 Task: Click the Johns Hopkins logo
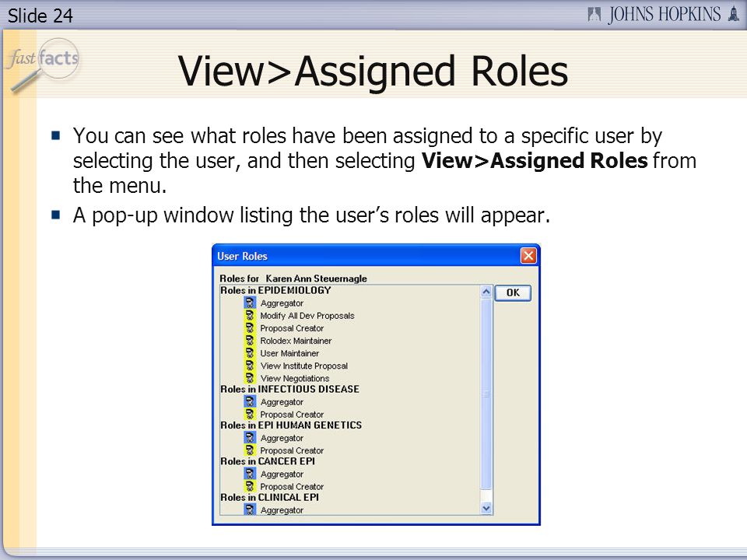pos(663,14)
